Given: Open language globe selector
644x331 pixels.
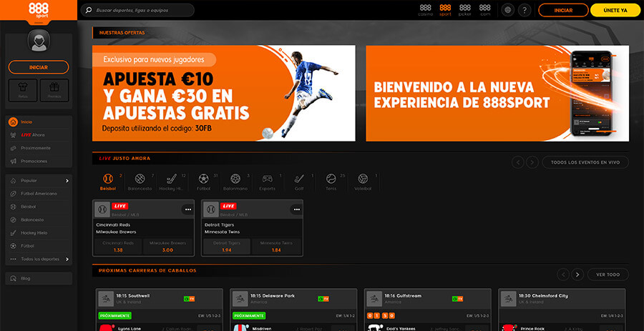Looking at the screenshot, I should point(508,10).
